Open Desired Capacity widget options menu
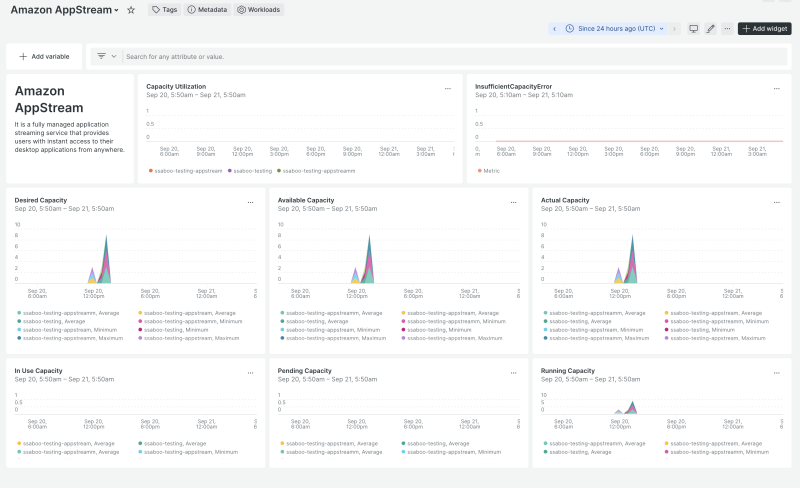Screen dimensions: 800x488 [251, 203]
